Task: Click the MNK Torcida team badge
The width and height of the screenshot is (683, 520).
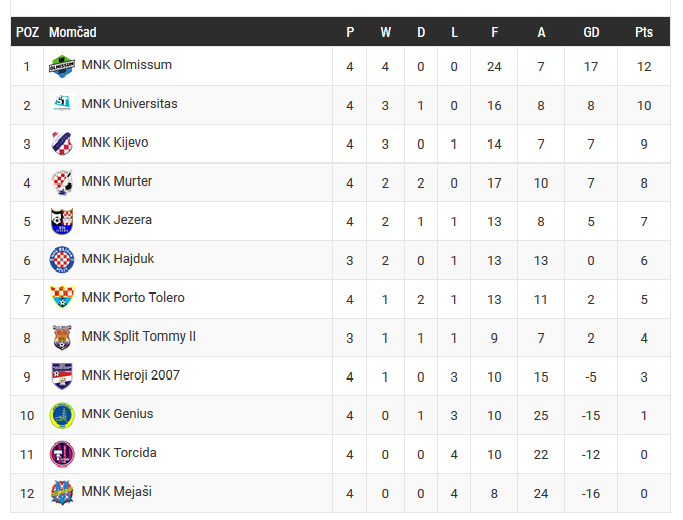Action: (62, 453)
